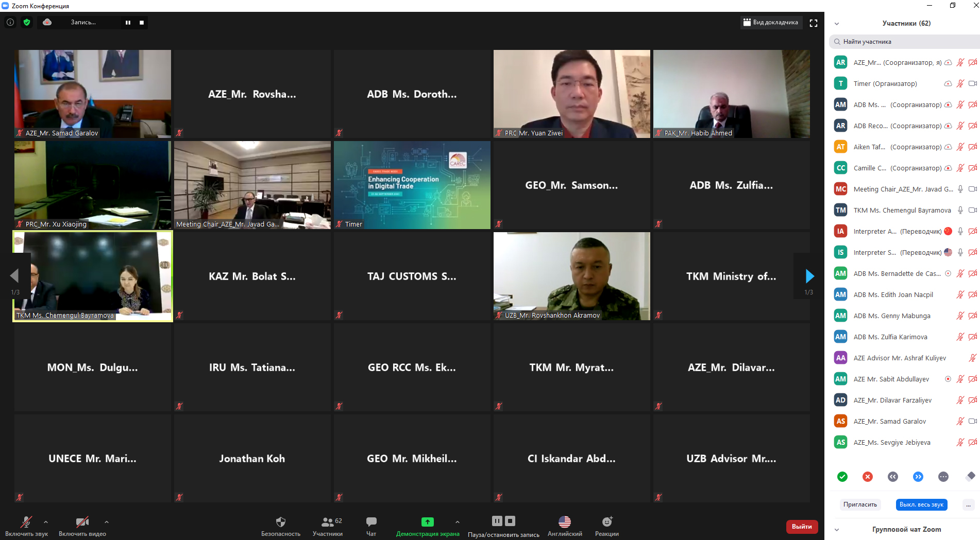Screen dimensions: 980x540
Task: Click the Share Screen green icon
Action: 427,522
